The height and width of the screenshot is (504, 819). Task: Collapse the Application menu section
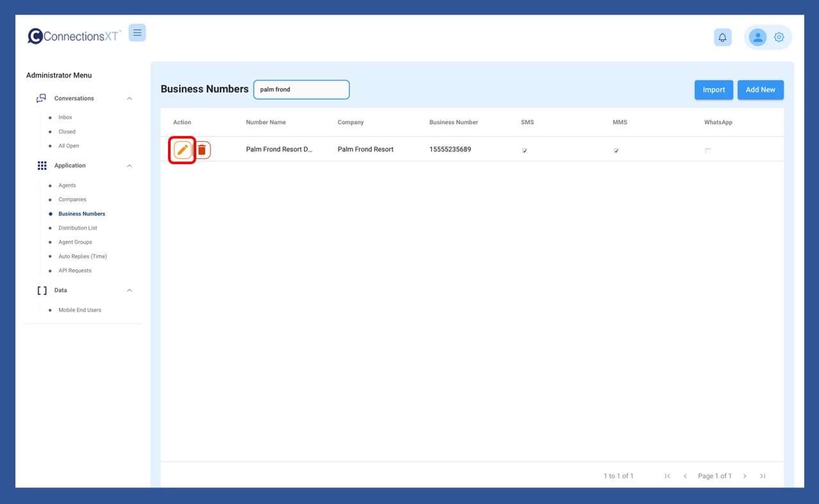pyautogui.click(x=130, y=166)
